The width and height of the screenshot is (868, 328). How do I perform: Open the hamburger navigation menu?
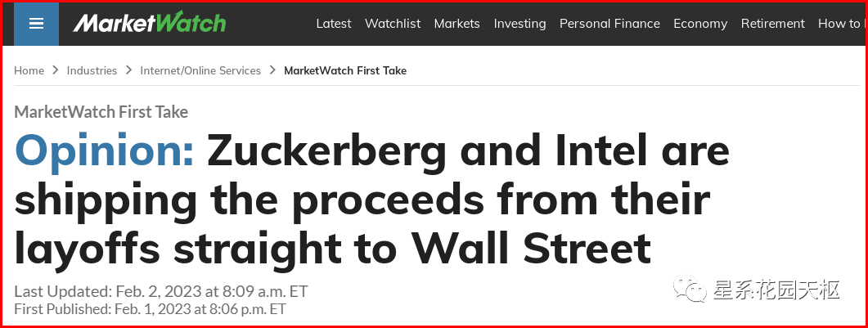[x=36, y=24]
